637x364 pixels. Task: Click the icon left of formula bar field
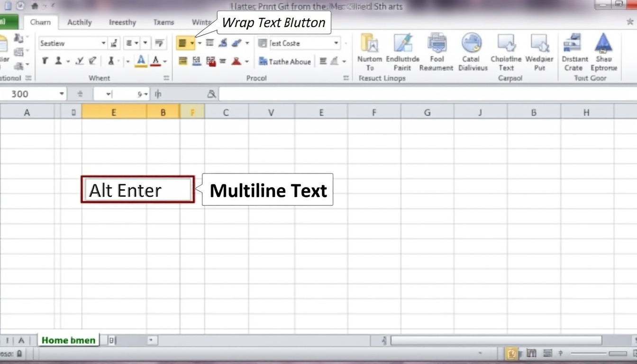point(211,94)
